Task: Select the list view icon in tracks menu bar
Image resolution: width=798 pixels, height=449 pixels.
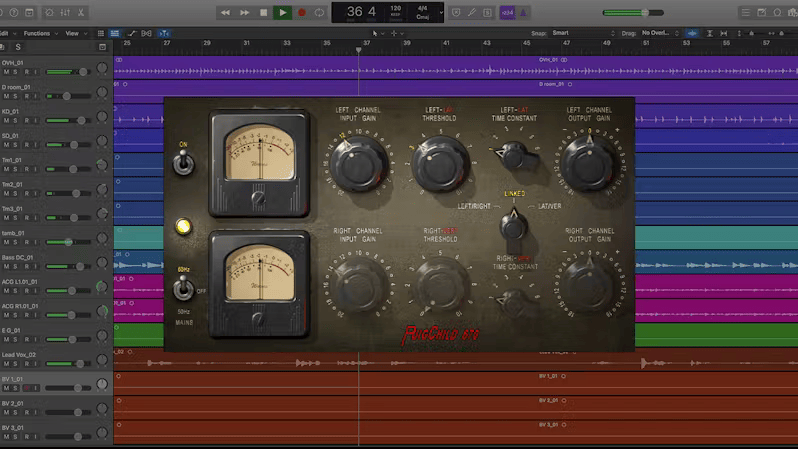Action: coord(115,34)
